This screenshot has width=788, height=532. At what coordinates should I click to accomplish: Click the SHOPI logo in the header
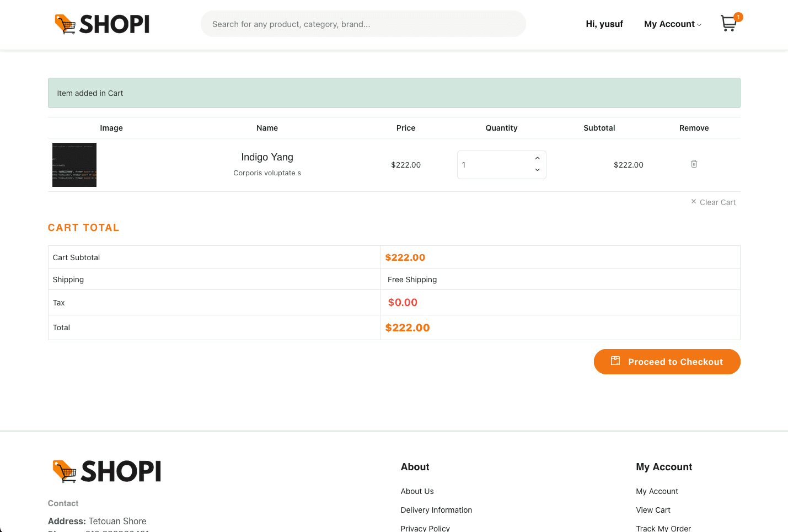click(103, 24)
